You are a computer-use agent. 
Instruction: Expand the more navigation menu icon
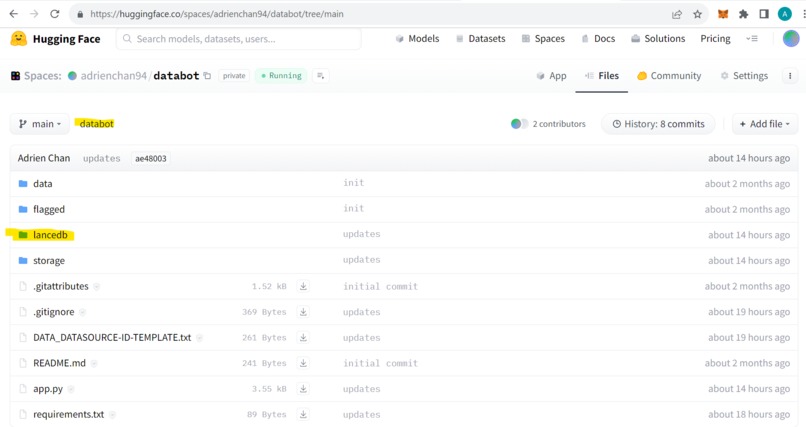752,39
